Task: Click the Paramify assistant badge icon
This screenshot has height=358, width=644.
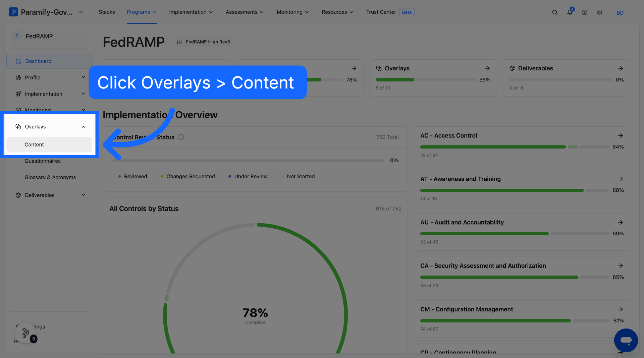Action: click(25, 333)
